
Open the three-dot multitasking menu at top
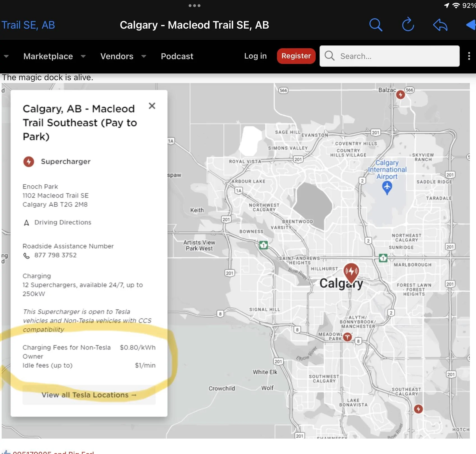pyautogui.click(x=194, y=6)
